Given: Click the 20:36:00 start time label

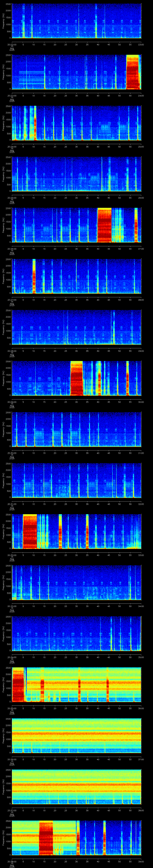Looking at the screenshot, I should pyautogui.click(x=12, y=759).
